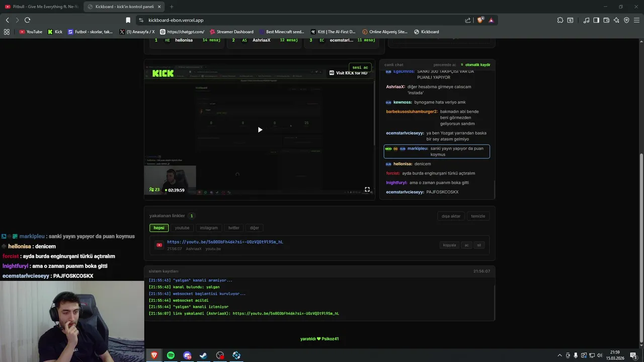Close the Kickboard browser tab
644x362 pixels.
pyautogui.click(x=159, y=7)
